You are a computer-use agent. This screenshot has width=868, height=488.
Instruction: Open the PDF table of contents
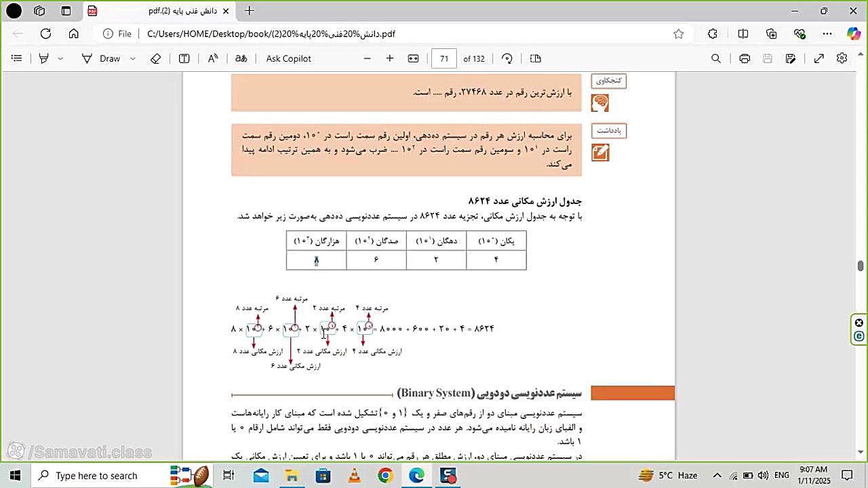point(17,58)
